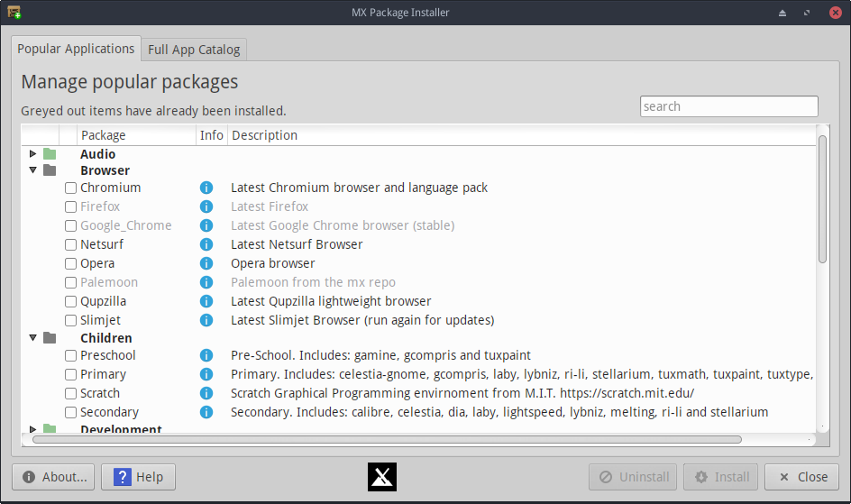Select the Chromium package name
851x504 pixels.
coord(111,188)
